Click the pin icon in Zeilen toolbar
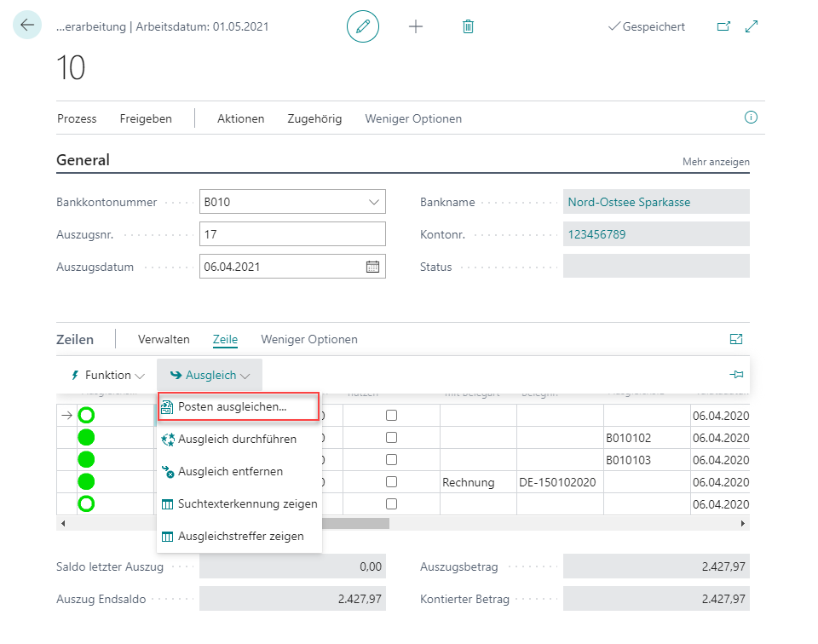The width and height of the screenshot is (818, 644). click(736, 375)
